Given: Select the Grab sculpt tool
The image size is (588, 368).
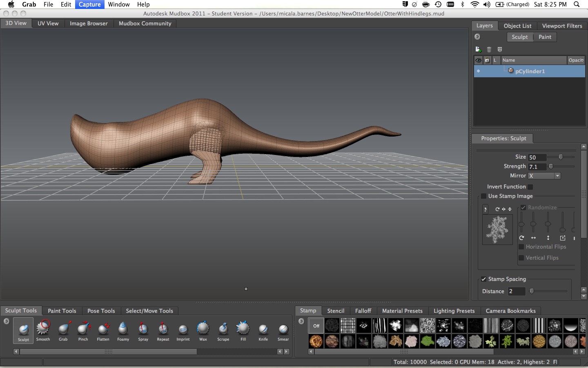Looking at the screenshot, I should pyautogui.click(x=63, y=329).
